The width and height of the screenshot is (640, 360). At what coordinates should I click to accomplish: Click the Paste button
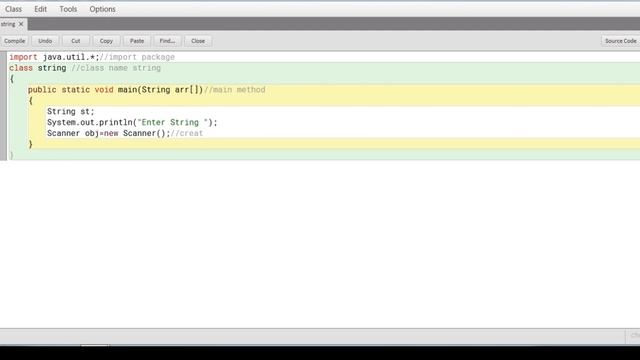pos(137,41)
